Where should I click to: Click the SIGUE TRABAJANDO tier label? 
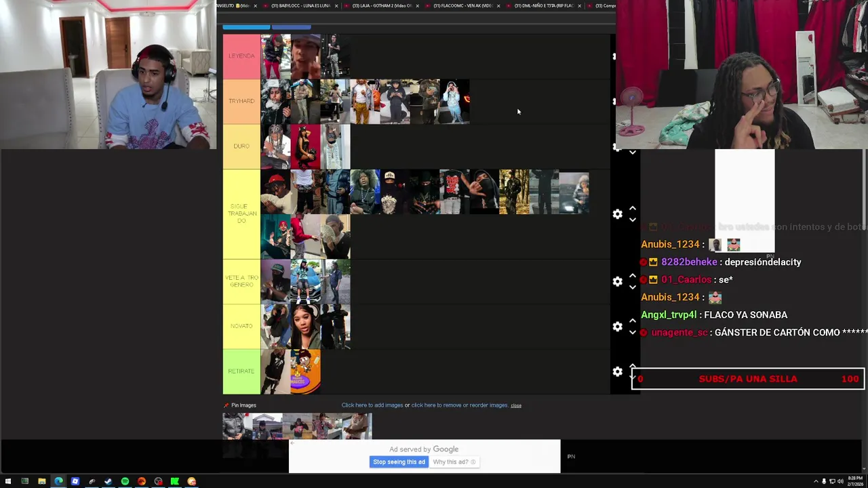241,213
